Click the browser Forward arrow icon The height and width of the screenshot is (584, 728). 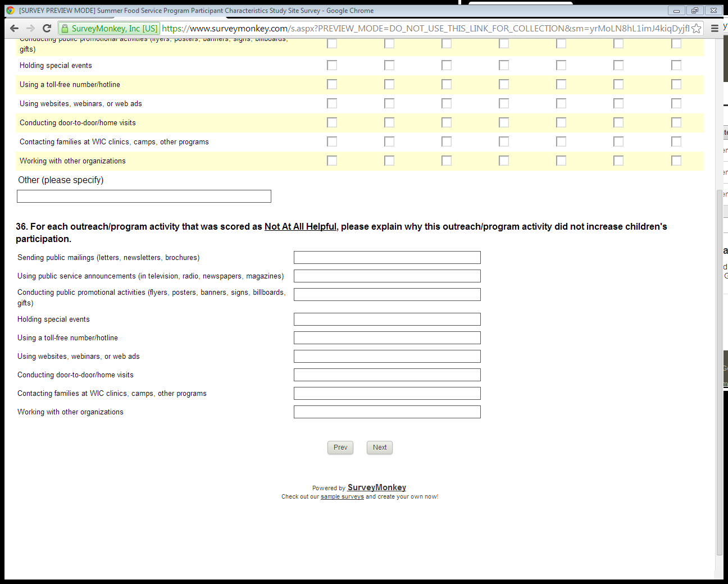pos(31,29)
